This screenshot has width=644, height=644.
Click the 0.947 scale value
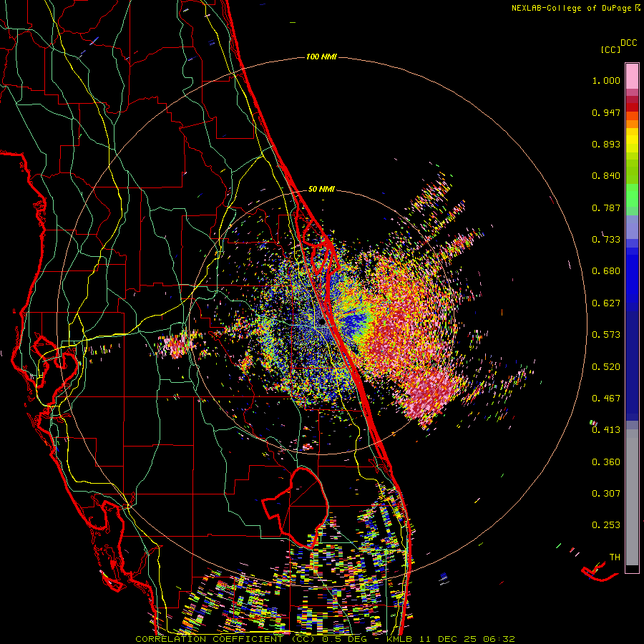click(606, 112)
